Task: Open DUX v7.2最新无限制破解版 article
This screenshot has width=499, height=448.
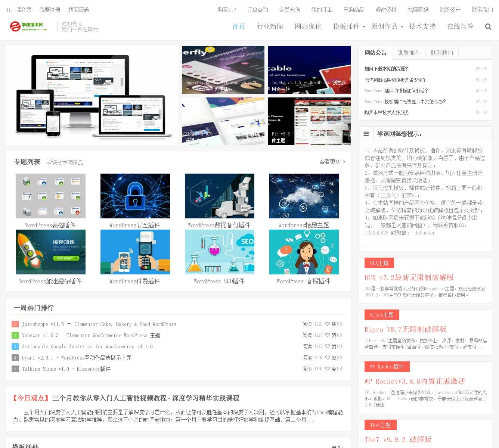Action: click(x=409, y=277)
